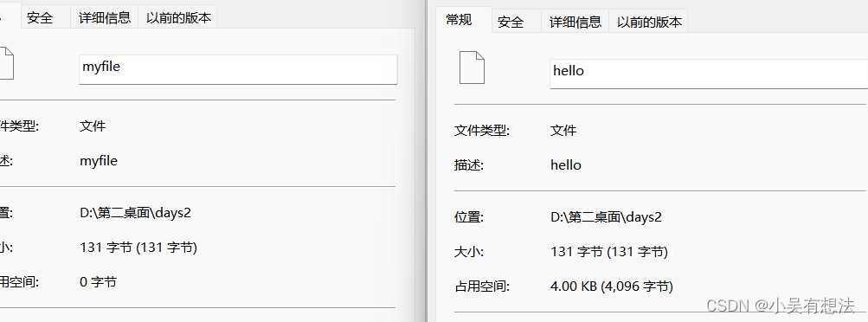
Task: Click the file icon in hello window
Action: coord(472,68)
